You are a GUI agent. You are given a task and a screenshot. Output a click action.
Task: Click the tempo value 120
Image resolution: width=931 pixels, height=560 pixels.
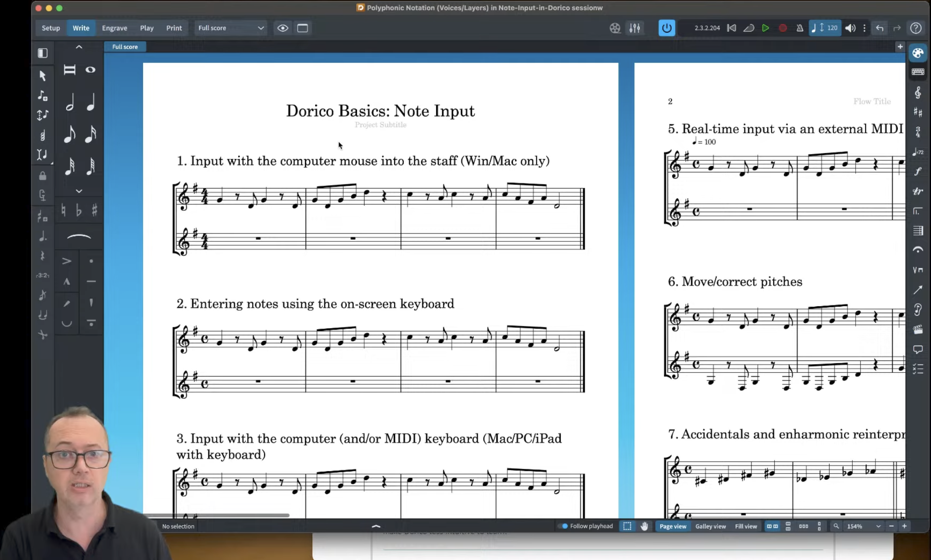pyautogui.click(x=832, y=28)
